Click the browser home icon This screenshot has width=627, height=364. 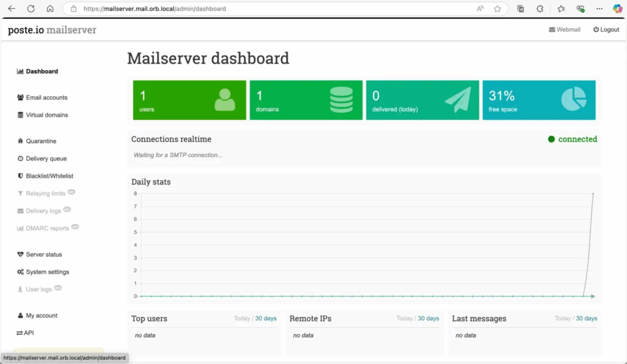coord(50,9)
